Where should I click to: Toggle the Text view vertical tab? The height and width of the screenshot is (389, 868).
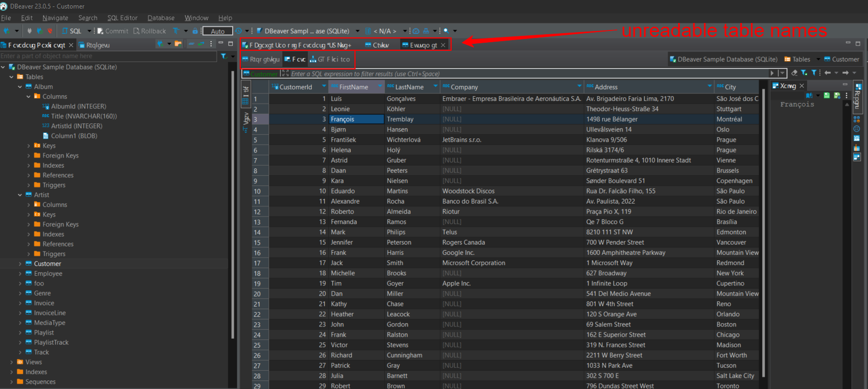(x=246, y=122)
